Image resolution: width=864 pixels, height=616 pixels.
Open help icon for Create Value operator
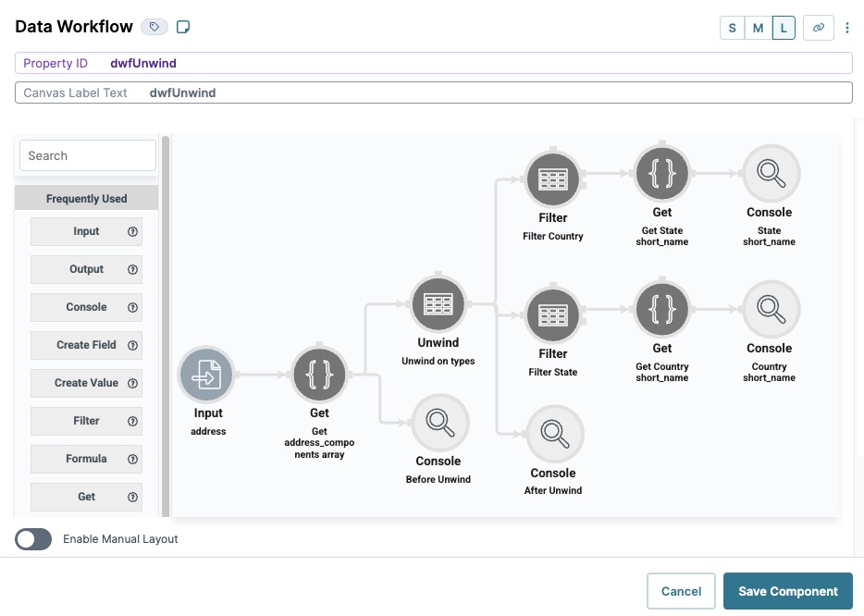pos(132,384)
